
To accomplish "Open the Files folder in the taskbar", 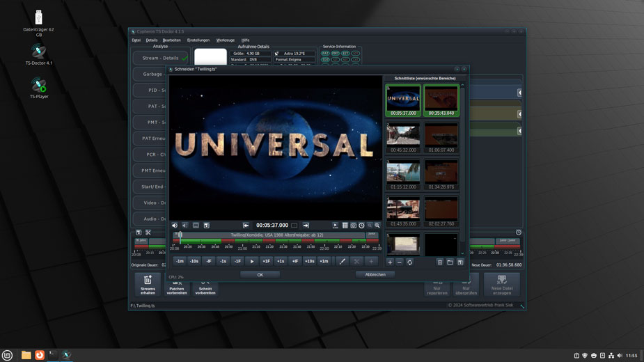I will pos(26,355).
